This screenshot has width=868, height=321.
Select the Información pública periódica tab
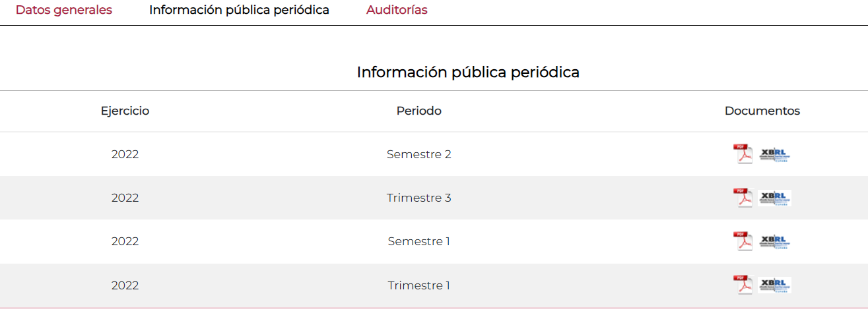coord(239,10)
